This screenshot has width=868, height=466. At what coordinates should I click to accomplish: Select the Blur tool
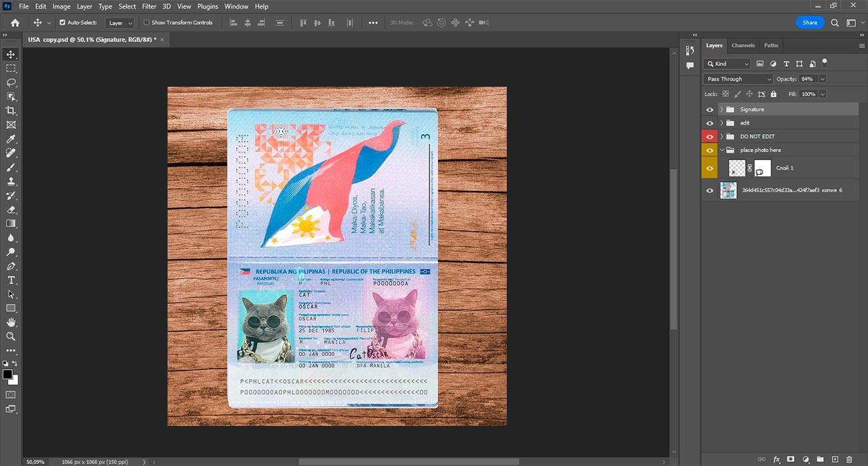[x=11, y=238]
